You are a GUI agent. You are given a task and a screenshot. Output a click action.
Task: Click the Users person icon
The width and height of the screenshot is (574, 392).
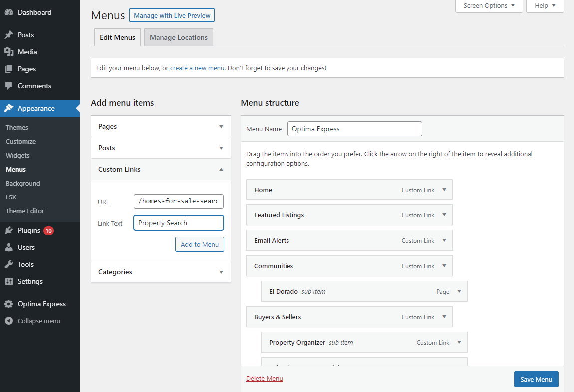[x=9, y=247]
